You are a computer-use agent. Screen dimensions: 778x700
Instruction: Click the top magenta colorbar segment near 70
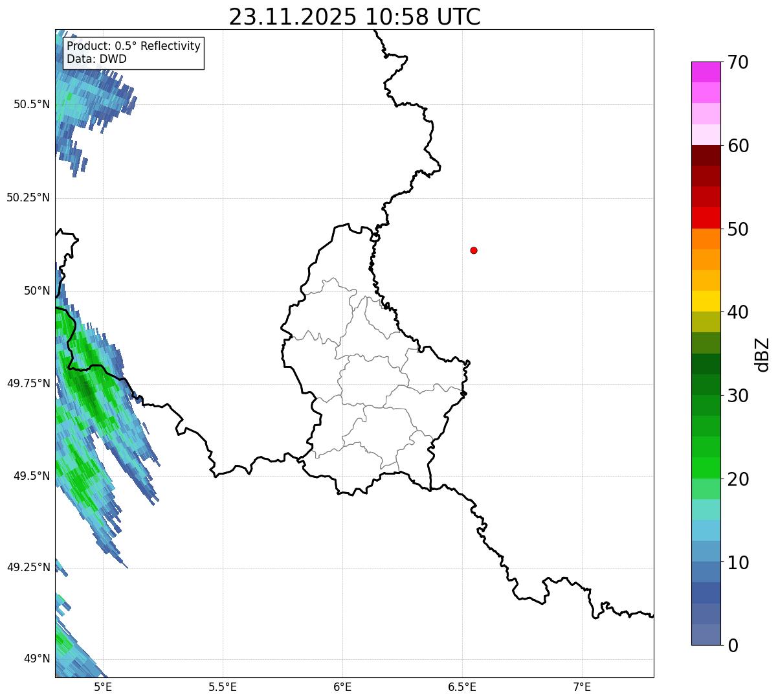[x=706, y=72]
